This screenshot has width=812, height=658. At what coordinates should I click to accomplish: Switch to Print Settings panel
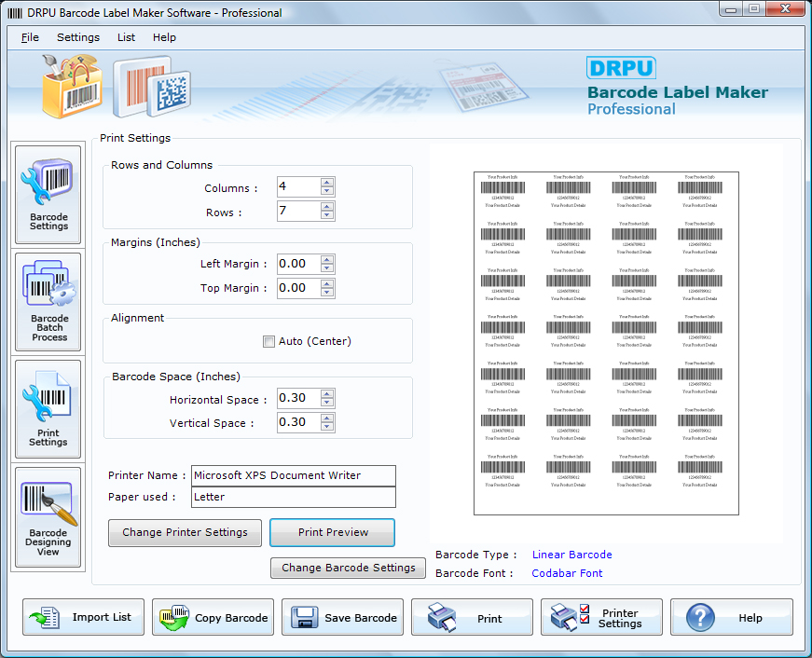(x=48, y=408)
